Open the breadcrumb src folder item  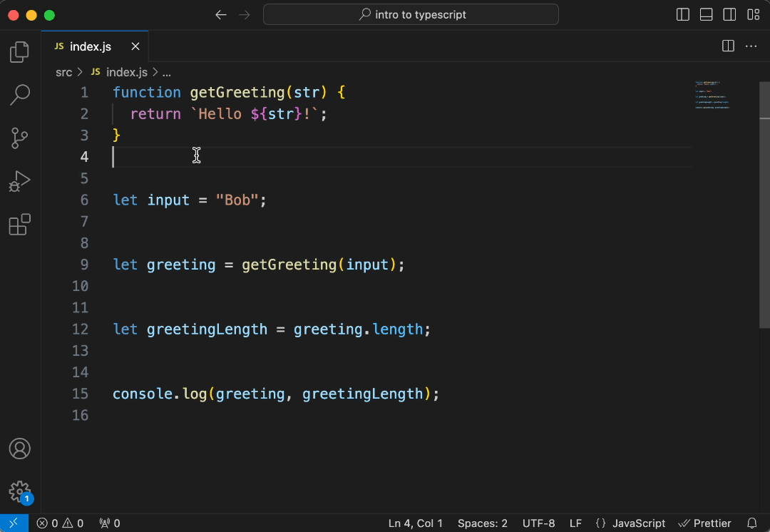63,72
